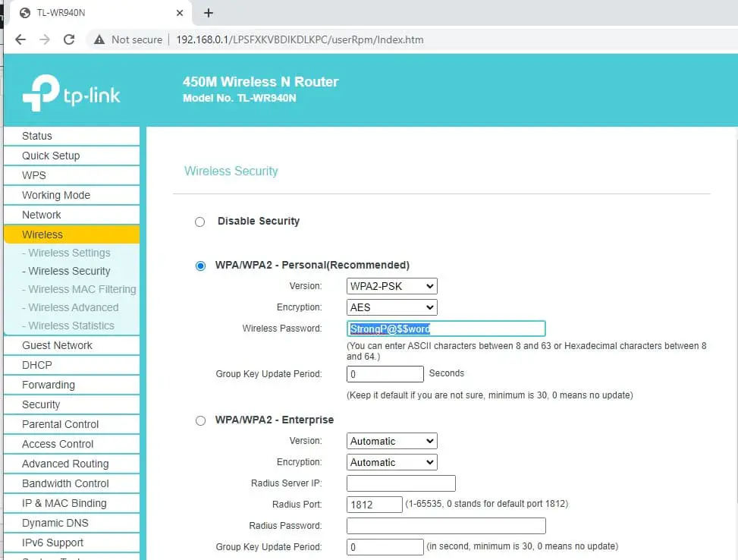Close the TL-WR940N tab

coord(179,13)
